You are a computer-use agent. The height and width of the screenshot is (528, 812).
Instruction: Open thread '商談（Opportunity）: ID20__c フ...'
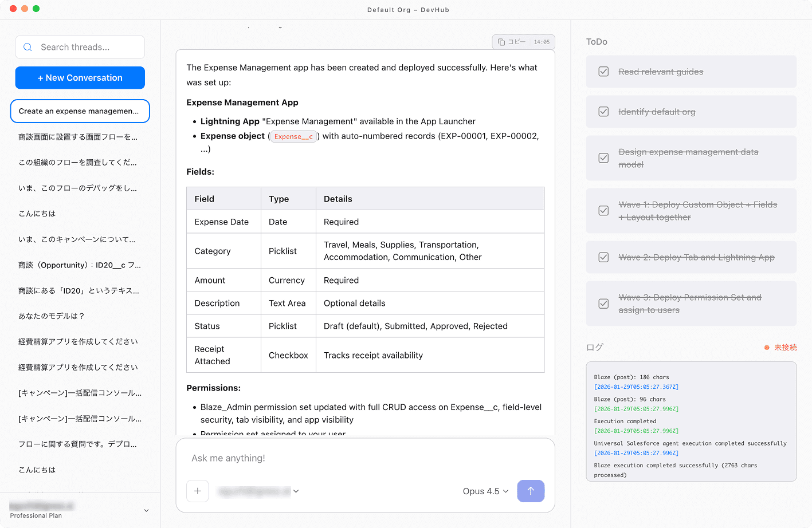coord(80,265)
